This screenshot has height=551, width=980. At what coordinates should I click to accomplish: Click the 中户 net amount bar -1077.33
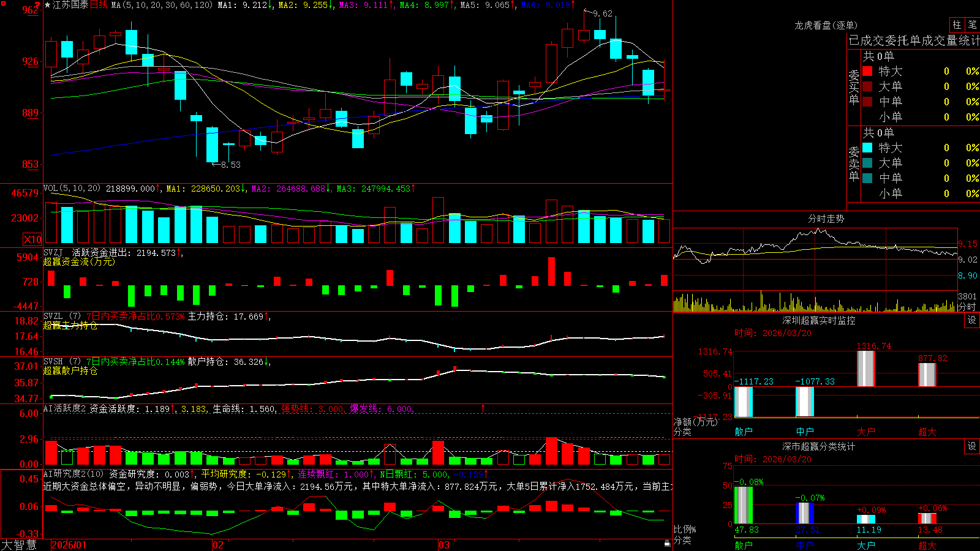point(805,402)
